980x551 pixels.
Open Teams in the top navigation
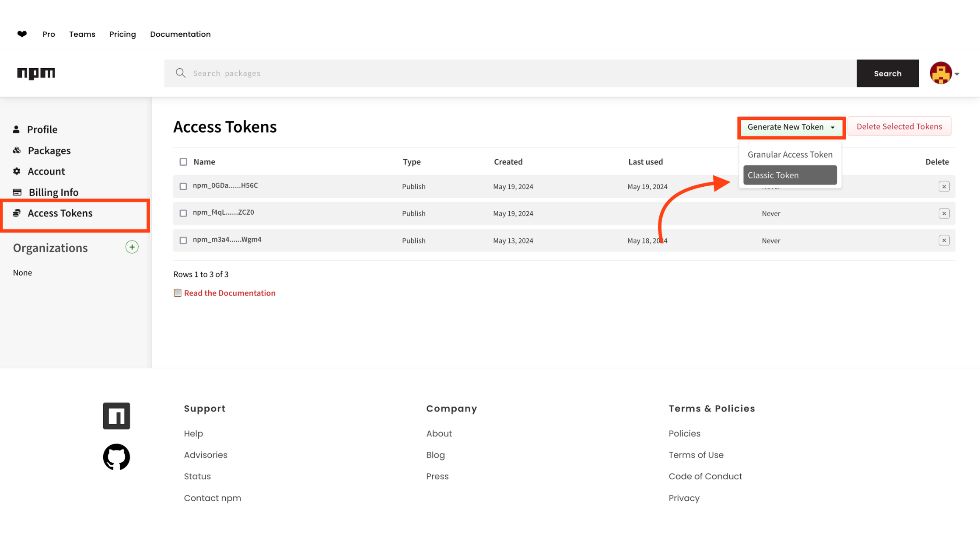coord(82,34)
